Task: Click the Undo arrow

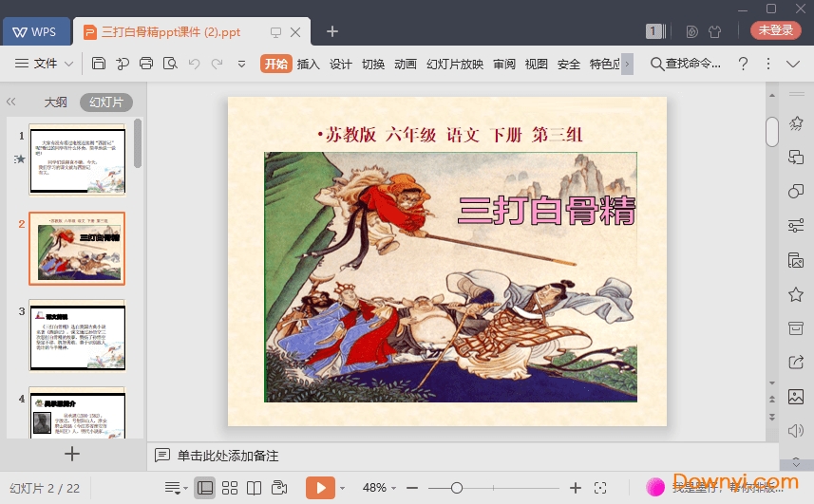Action: pos(194,64)
